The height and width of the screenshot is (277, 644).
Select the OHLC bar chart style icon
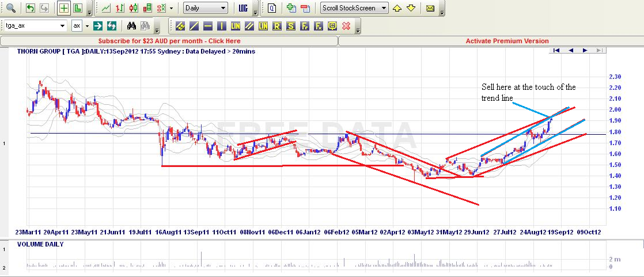120,8
